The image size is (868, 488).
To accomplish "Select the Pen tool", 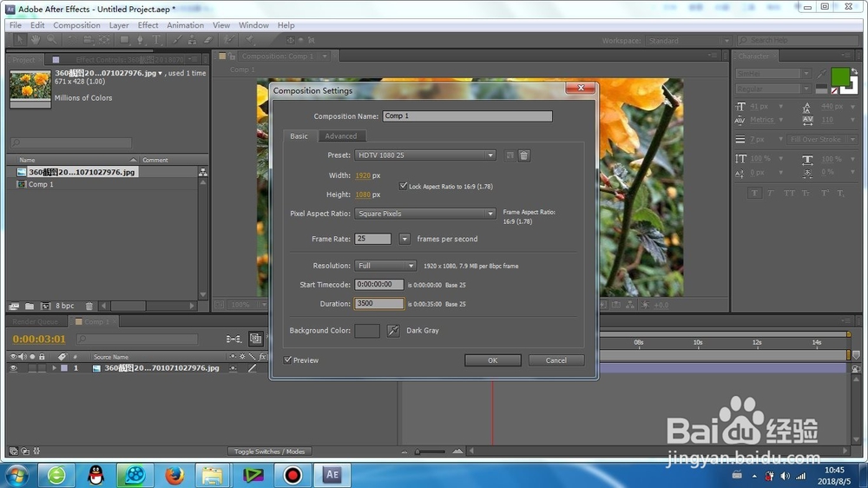I will click(140, 40).
